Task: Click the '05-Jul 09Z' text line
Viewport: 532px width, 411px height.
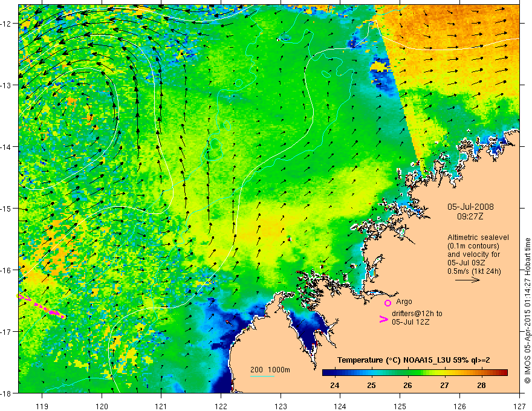Action: click(x=466, y=263)
